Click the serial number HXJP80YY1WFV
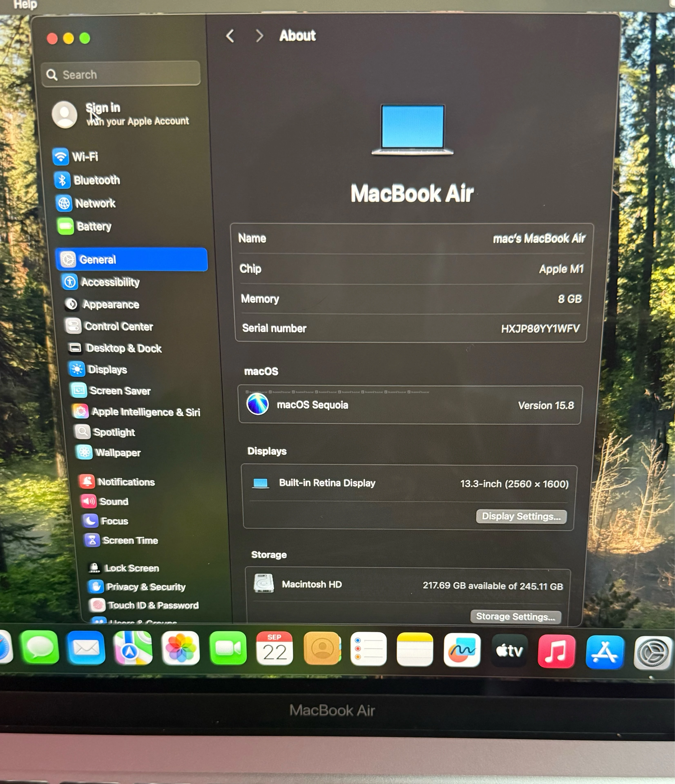This screenshot has width=675, height=784. [x=540, y=329]
